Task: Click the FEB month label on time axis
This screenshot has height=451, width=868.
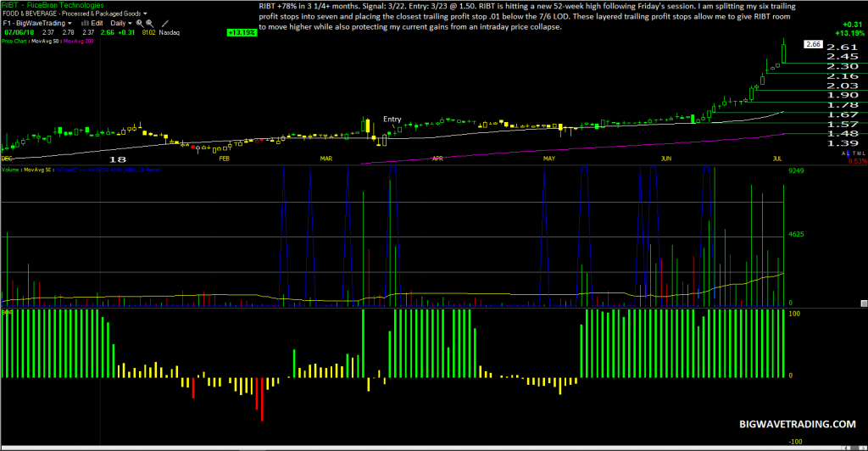Action: 224,159
